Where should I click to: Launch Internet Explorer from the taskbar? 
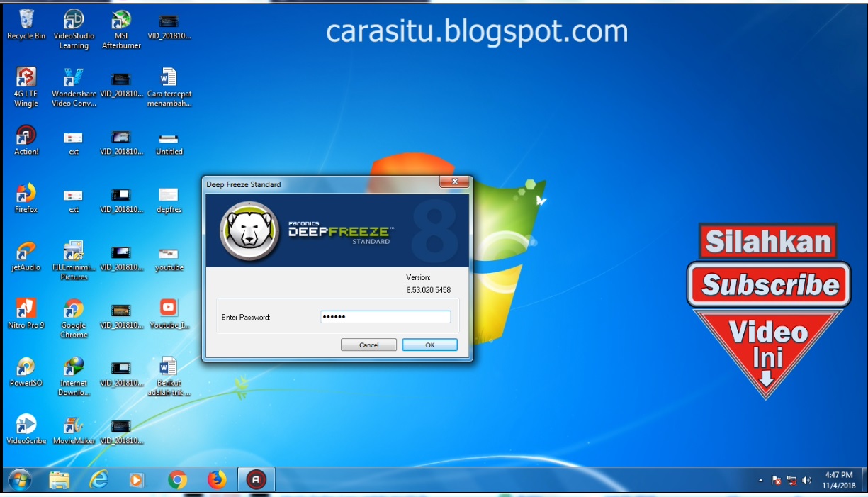[99, 480]
